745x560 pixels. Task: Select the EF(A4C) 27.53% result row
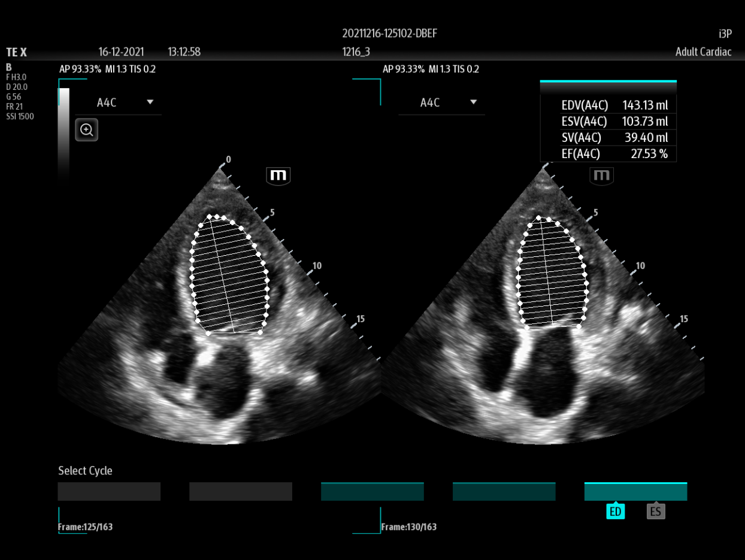(x=608, y=153)
